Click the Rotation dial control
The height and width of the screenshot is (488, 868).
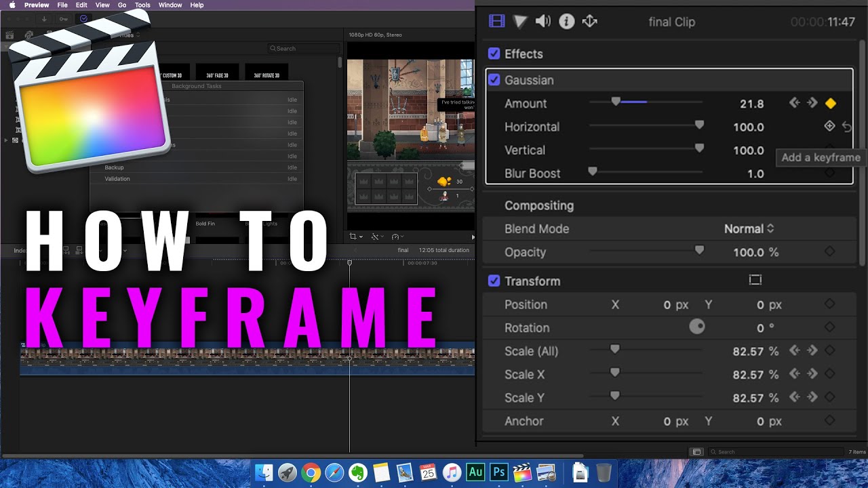[697, 327]
